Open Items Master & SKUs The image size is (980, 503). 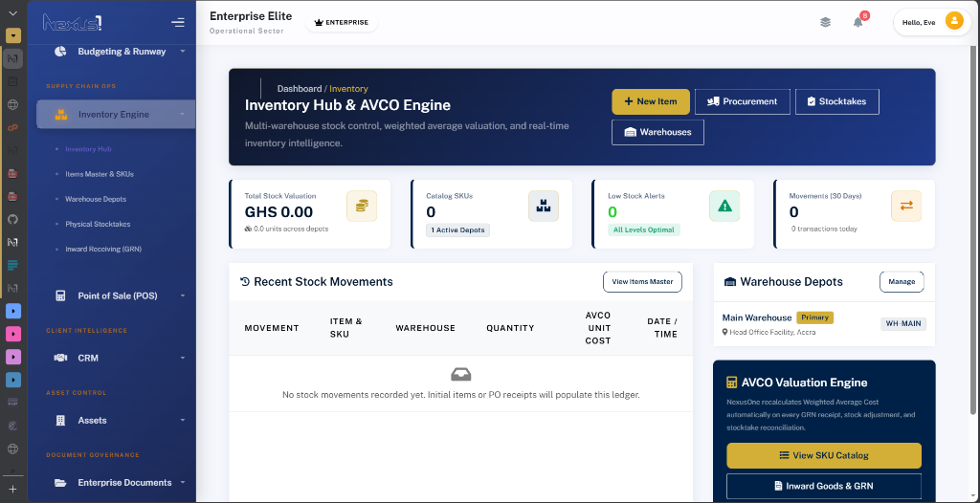[100, 174]
